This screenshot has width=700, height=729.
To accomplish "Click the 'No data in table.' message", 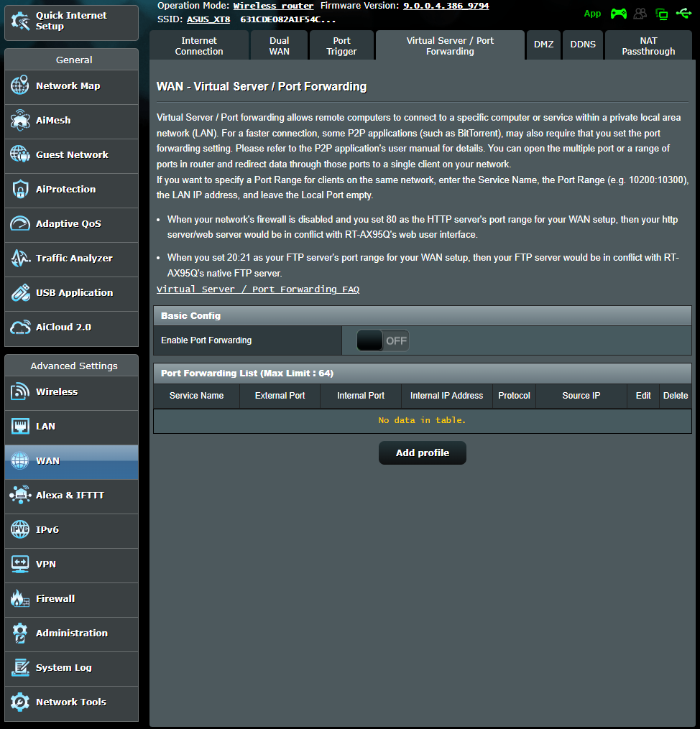I will (422, 420).
